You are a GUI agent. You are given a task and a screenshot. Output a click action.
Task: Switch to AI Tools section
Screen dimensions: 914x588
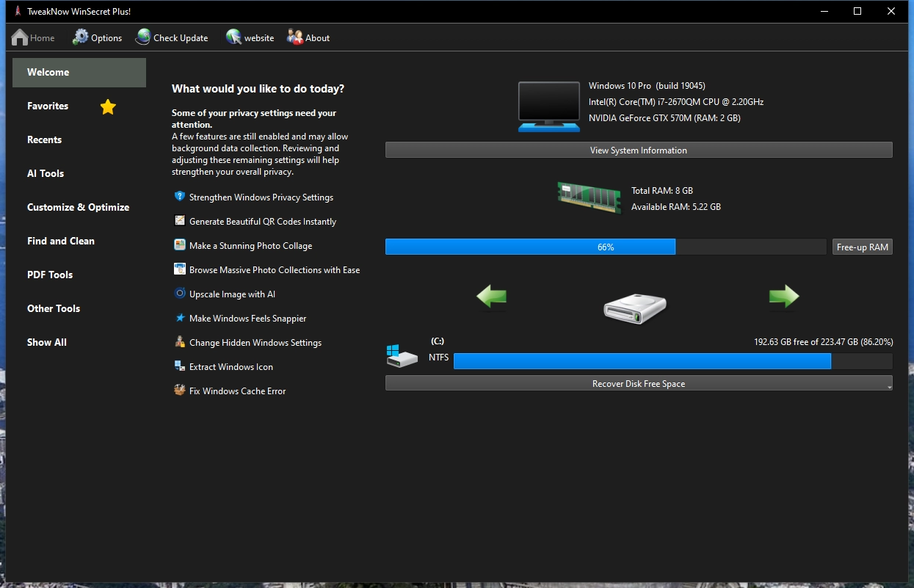coord(46,174)
